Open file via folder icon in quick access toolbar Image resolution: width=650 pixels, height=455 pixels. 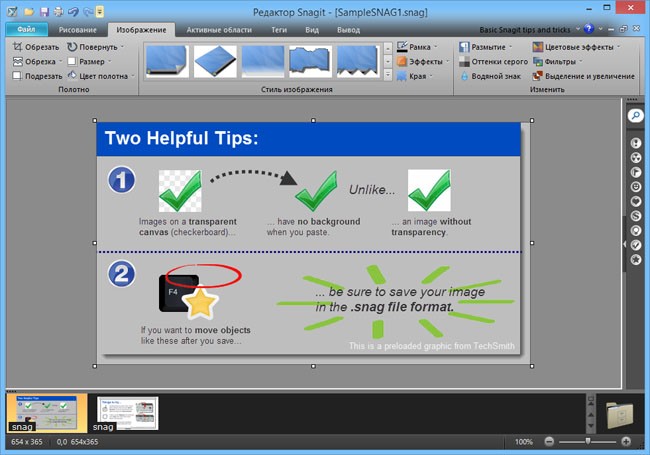coord(29,12)
